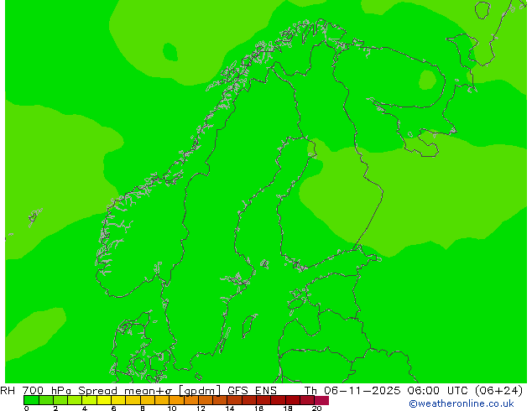Click the 'Spread mean+σ' caption text
The image size is (532, 411).
click(125, 390)
